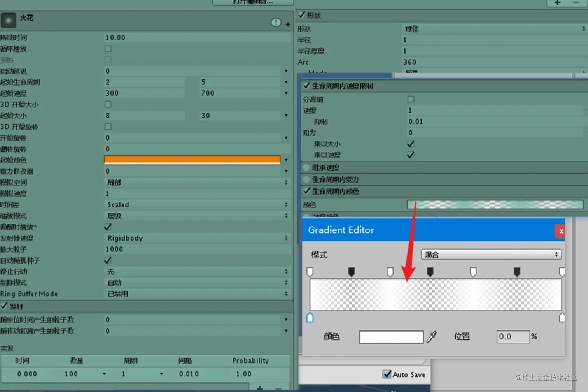588x392 pixels.
Task: Open the 颜色 gradient swatch in lifetime color
Action: [495, 204]
